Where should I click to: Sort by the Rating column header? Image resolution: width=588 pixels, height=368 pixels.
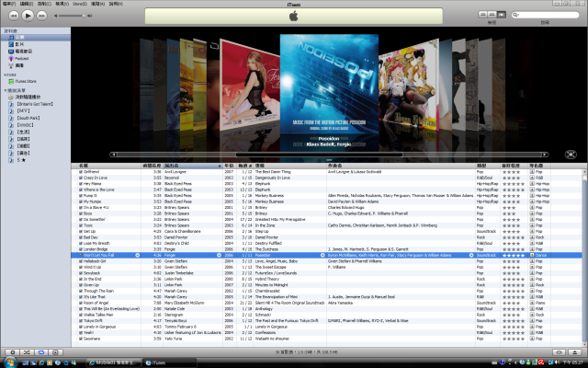pos(514,166)
